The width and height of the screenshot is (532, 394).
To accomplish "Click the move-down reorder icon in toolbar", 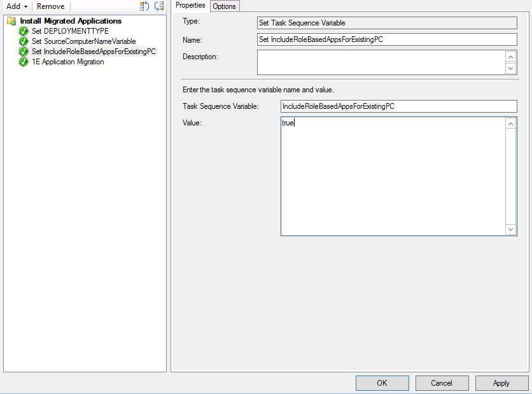I will 159,6.
